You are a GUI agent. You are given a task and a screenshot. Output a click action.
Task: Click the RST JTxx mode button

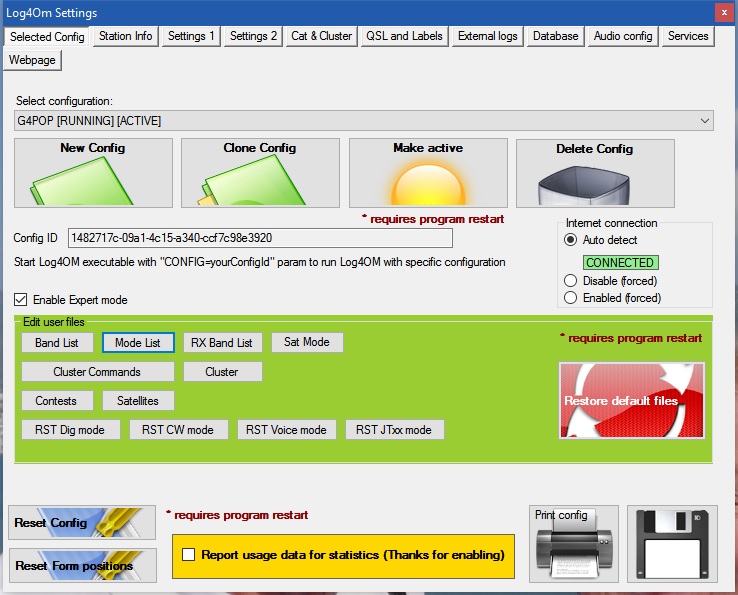394,430
